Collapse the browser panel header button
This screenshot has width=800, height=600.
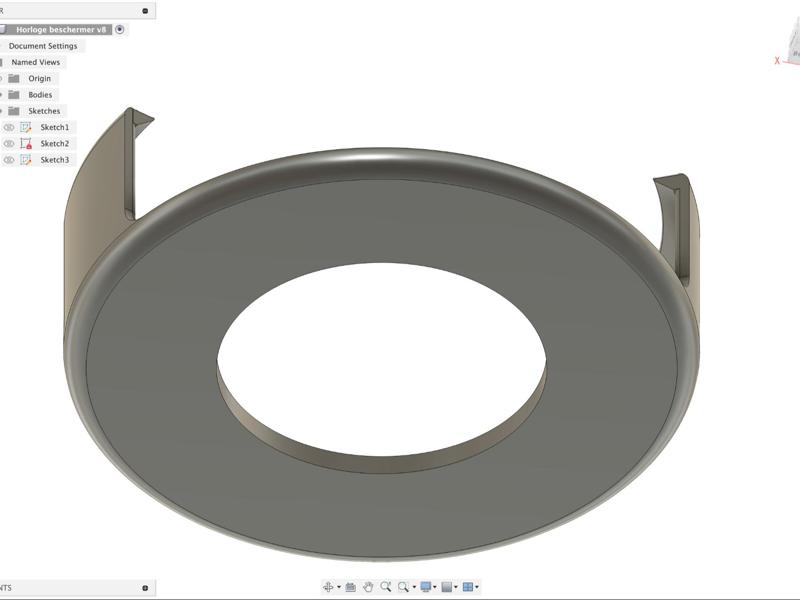click(145, 11)
